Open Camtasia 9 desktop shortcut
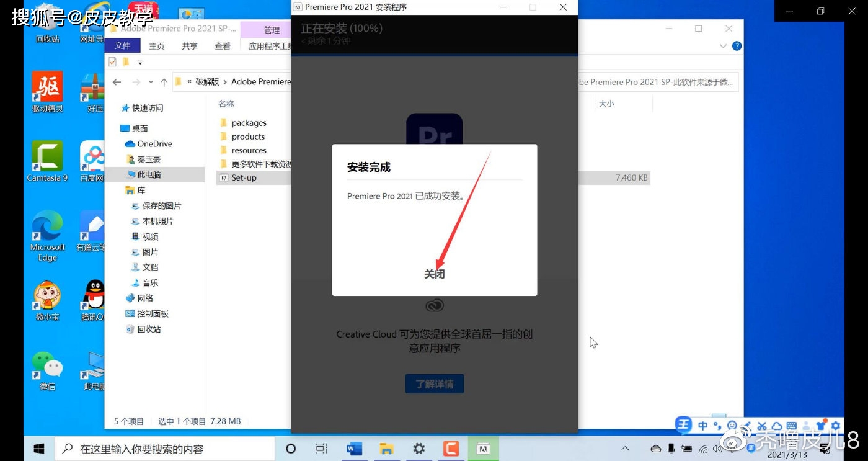868x461 pixels. (x=47, y=161)
